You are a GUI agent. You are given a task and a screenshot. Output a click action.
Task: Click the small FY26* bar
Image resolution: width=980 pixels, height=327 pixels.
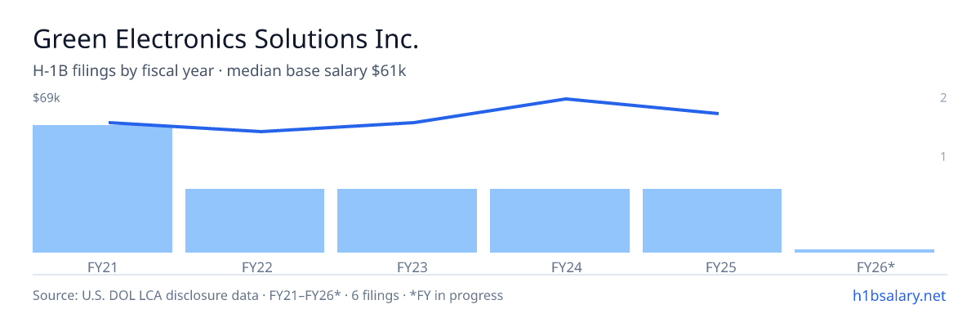click(x=864, y=250)
